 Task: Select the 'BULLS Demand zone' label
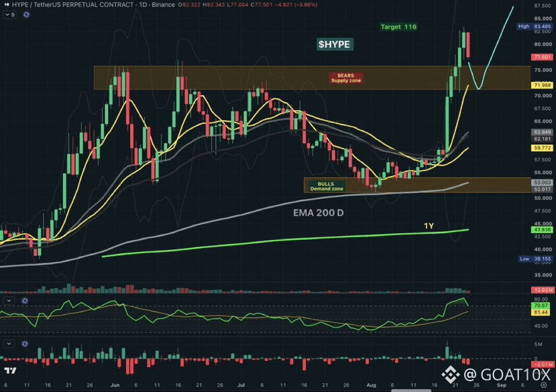click(326, 186)
